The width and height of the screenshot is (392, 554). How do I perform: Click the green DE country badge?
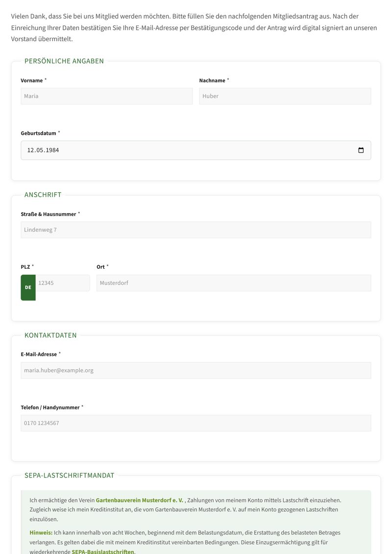coord(28,288)
